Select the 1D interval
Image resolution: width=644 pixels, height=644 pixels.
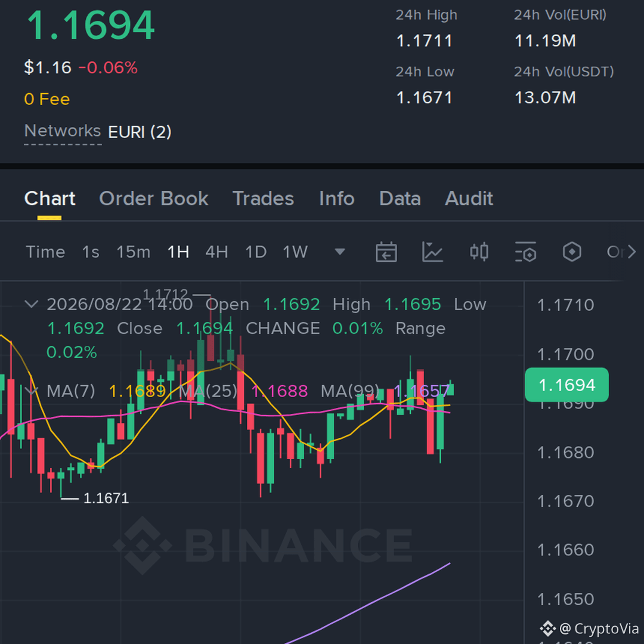256,252
